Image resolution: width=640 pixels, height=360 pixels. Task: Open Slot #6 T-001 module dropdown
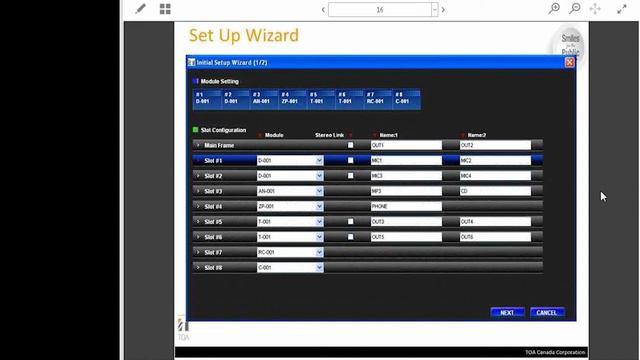319,237
